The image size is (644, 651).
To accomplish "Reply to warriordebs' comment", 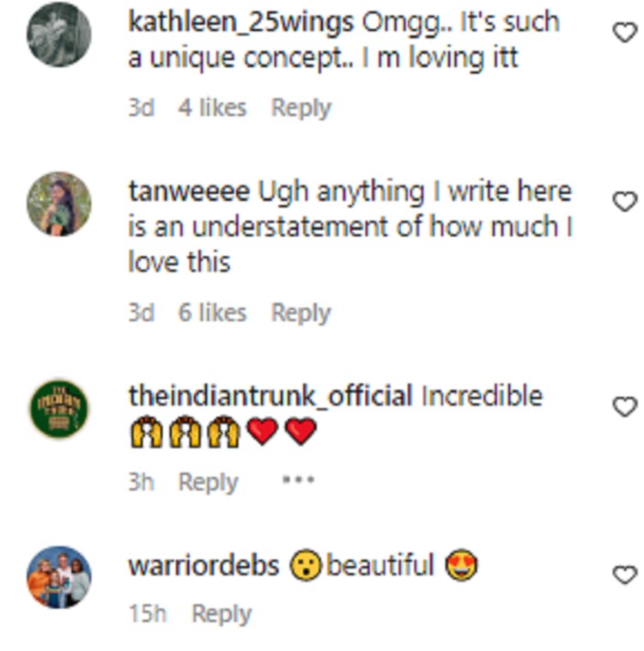I will point(221,614).
